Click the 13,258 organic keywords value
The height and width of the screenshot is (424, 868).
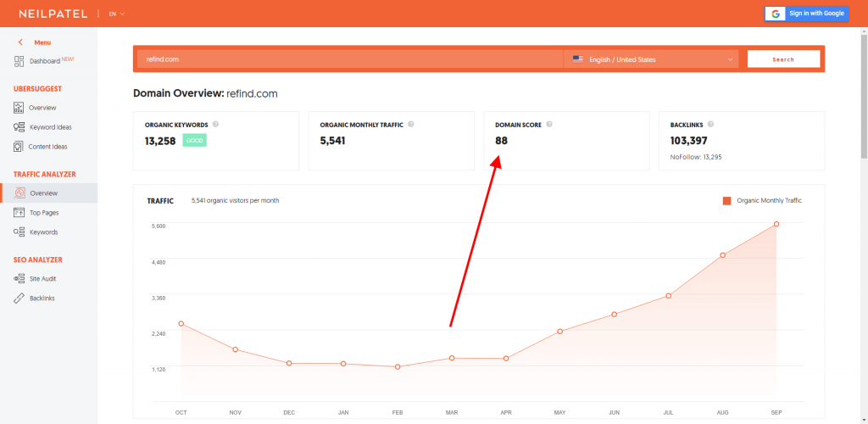160,141
